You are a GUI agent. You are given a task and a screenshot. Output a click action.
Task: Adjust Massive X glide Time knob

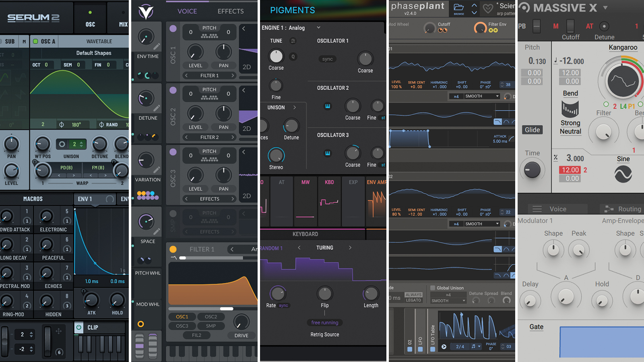click(532, 170)
